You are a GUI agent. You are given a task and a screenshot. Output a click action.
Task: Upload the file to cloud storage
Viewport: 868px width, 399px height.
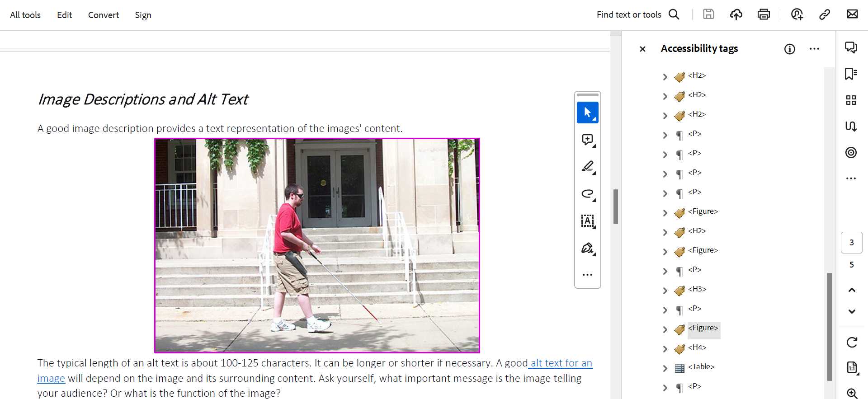click(x=736, y=14)
